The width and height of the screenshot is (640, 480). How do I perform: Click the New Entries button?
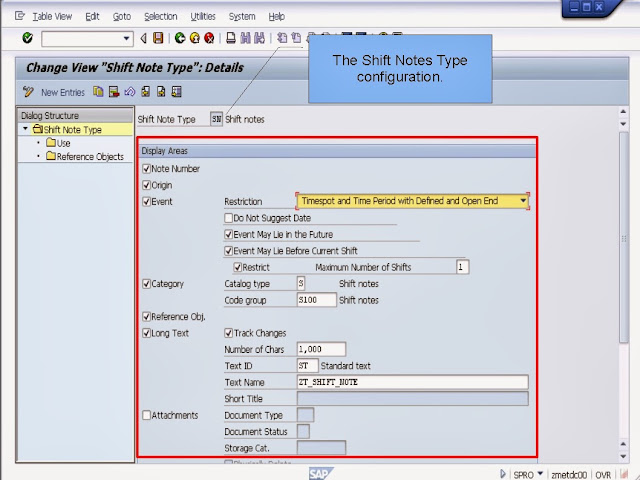pyautogui.click(x=63, y=93)
